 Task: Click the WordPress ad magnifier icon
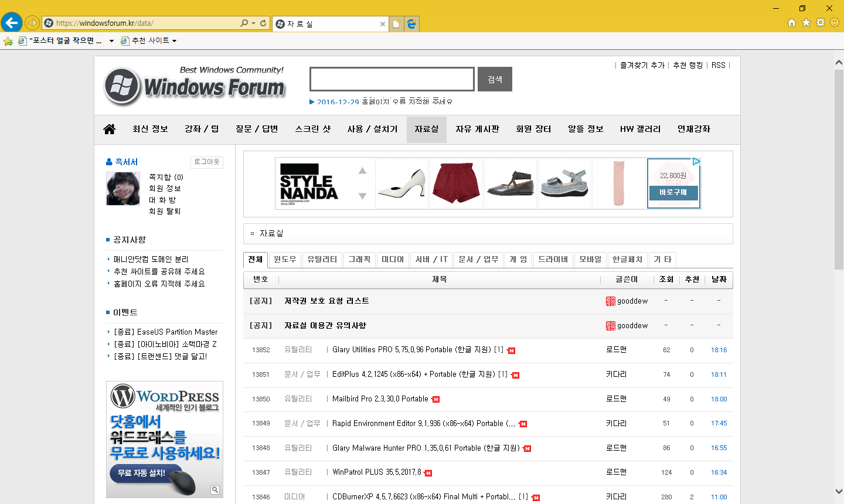tap(215, 490)
